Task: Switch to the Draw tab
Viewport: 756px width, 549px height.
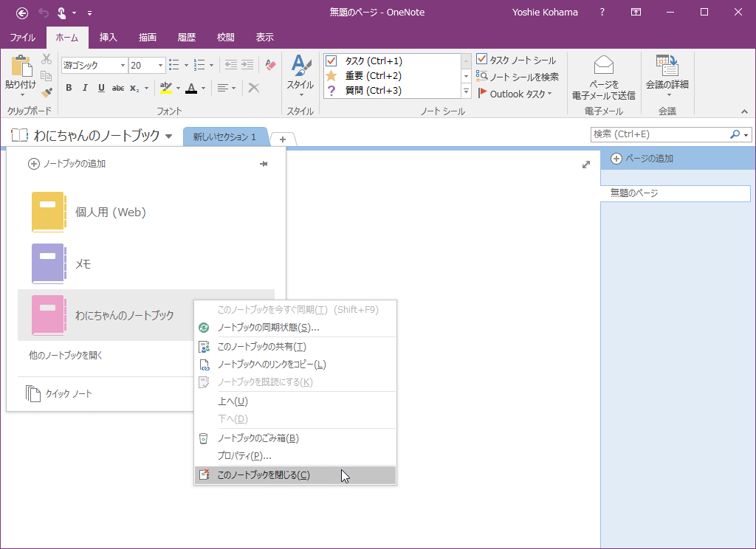Action: point(147,38)
